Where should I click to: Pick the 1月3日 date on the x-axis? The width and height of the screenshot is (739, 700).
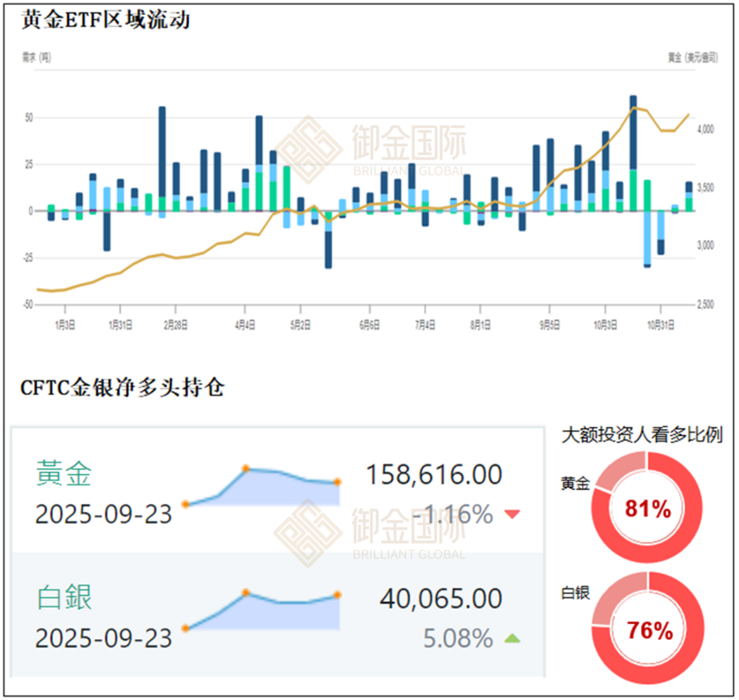(x=64, y=325)
